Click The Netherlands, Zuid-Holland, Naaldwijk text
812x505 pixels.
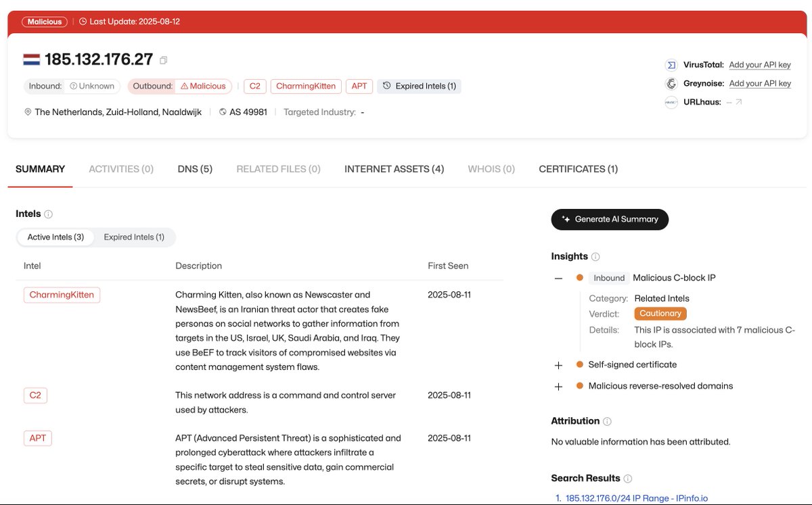point(118,112)
